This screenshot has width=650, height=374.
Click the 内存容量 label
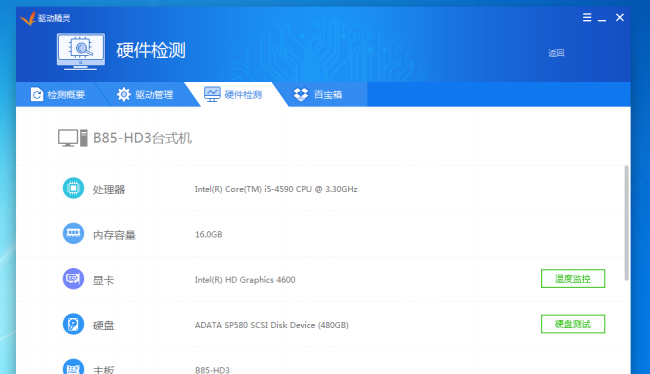coord(114,235)
